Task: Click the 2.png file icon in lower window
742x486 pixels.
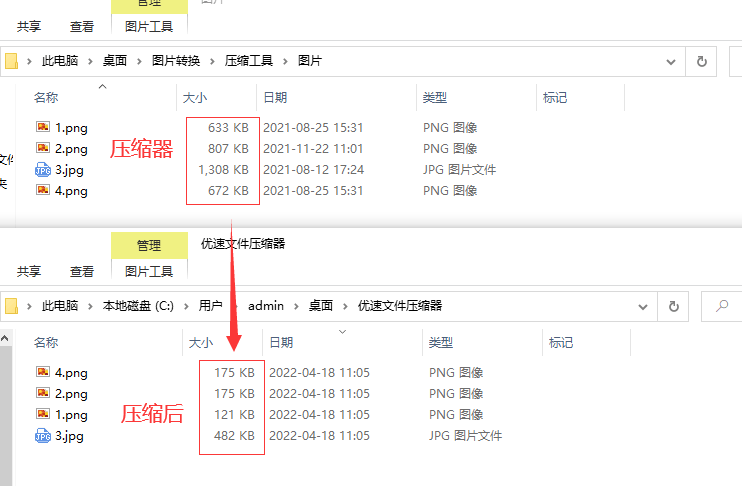Action: 43,393
